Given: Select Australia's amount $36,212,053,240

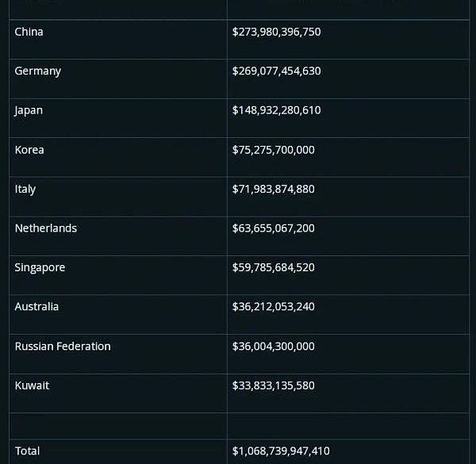Looking at the screenshot, I should click(x=273, y=307).
